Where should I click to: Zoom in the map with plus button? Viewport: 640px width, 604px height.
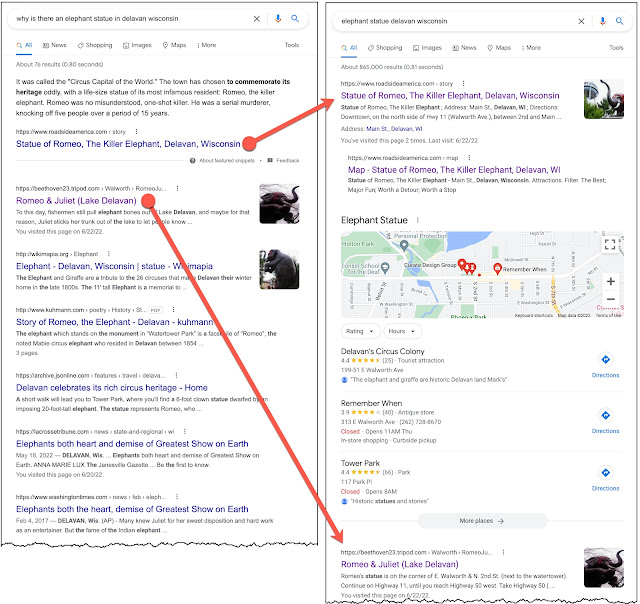[x=611, y=281]
